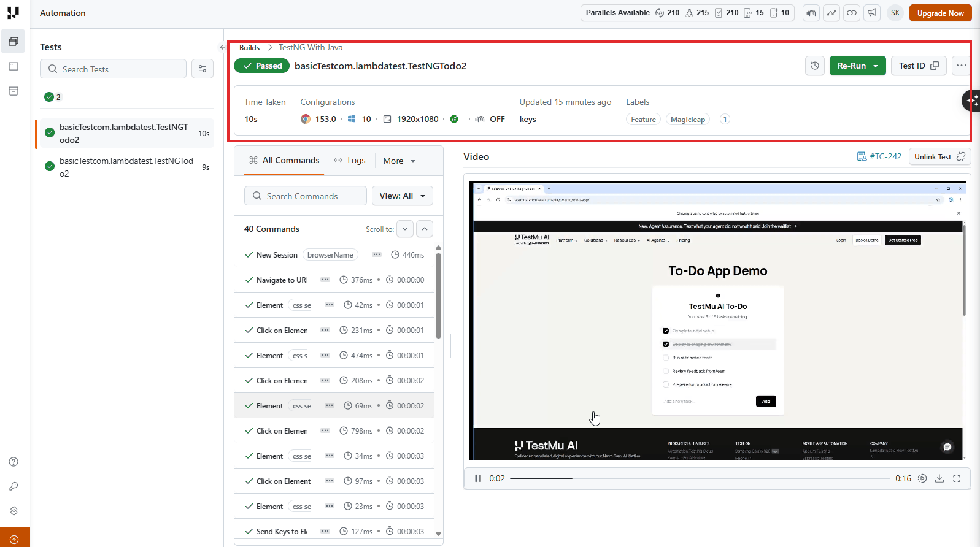The height and width of the screenshot is (547, 980).
Task: Select the second test with 9s duration
Action: click(x=125, y=167)
